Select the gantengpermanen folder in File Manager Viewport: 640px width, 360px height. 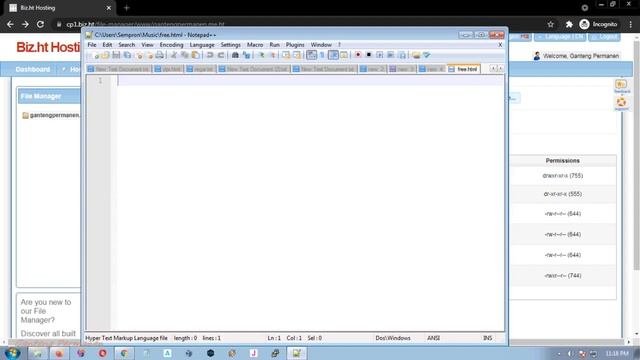51,116
